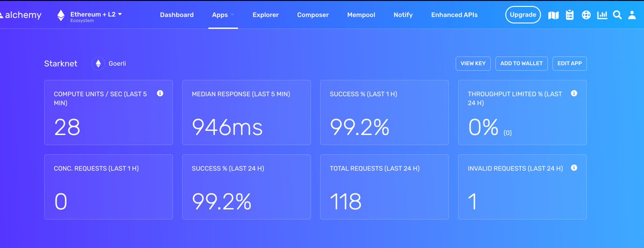Go to the Mempool page
This screenshot has width=644, height=248.
361,15
